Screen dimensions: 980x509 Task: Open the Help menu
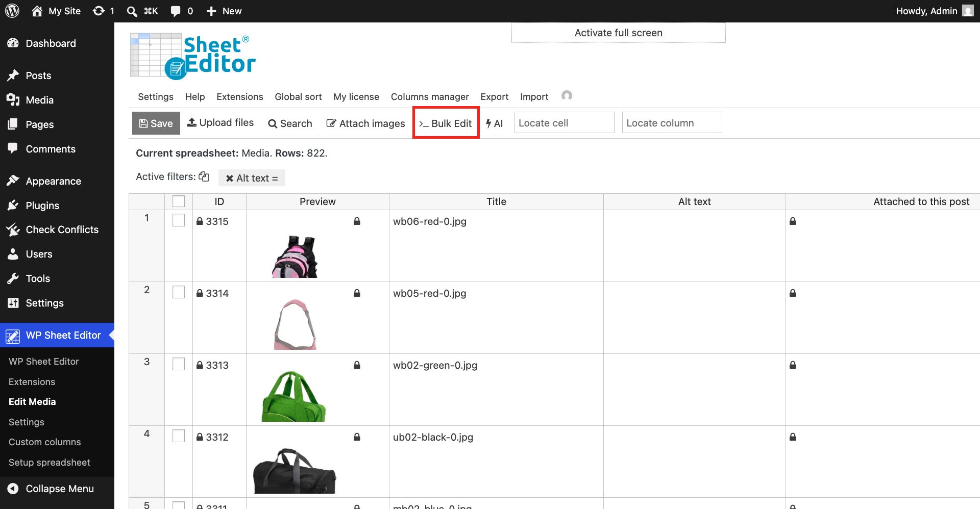point(194,96)
